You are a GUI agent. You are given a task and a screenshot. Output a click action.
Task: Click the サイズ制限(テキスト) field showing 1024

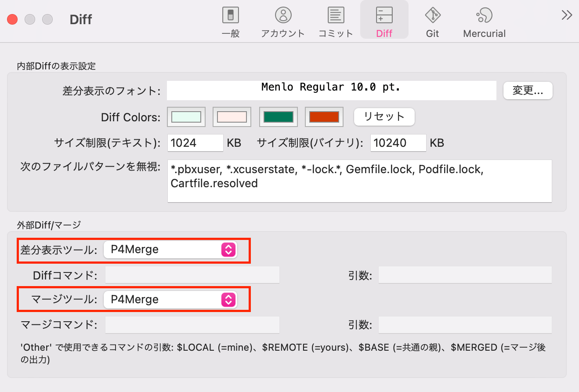[x=195, y=143]
